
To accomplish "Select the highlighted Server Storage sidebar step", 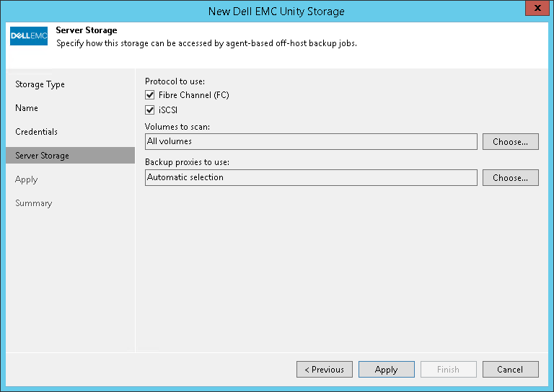I will pyautogui.click(x=43, y=156).
